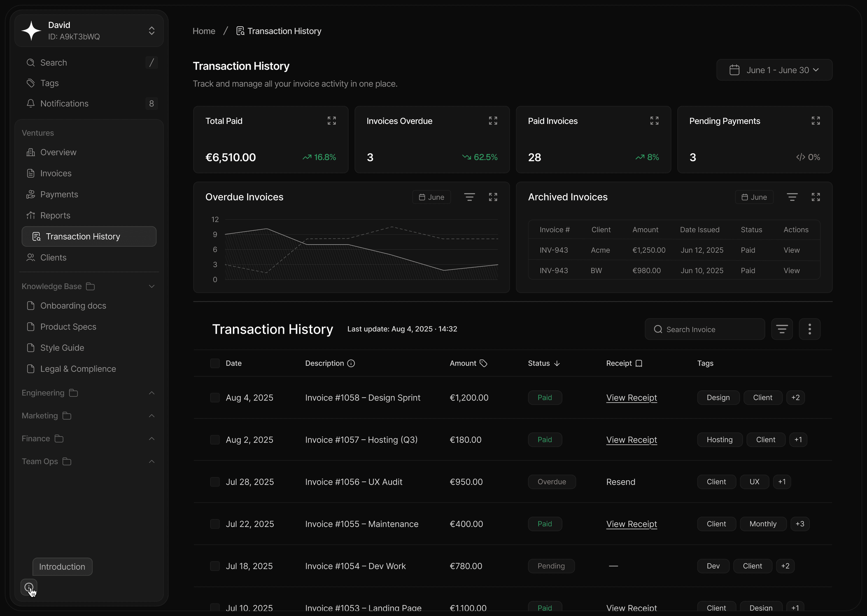Open Notifications with the bell icon
The height and width of the screenshot is (616, 867).
[31, 104]
